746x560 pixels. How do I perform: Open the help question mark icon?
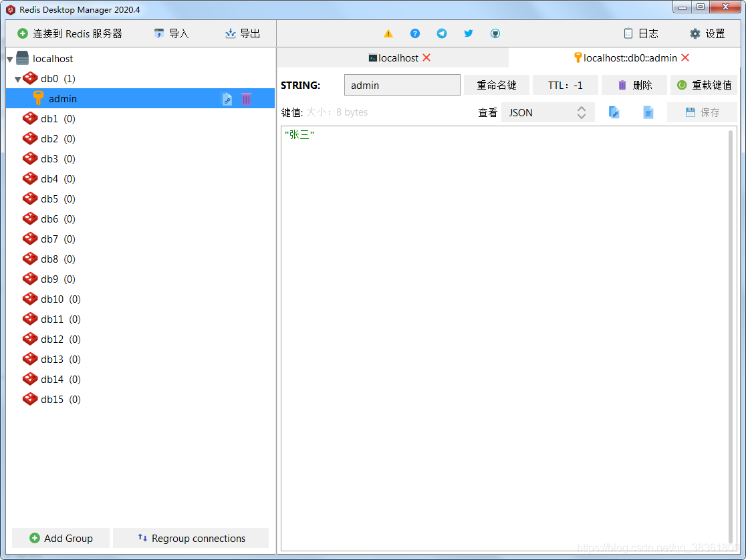tap(414, 33)
